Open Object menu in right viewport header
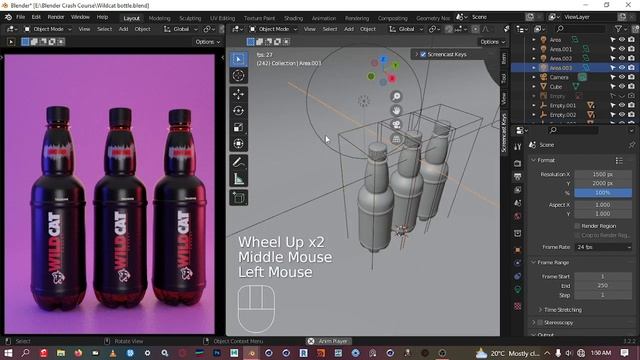 coord(368,29)
